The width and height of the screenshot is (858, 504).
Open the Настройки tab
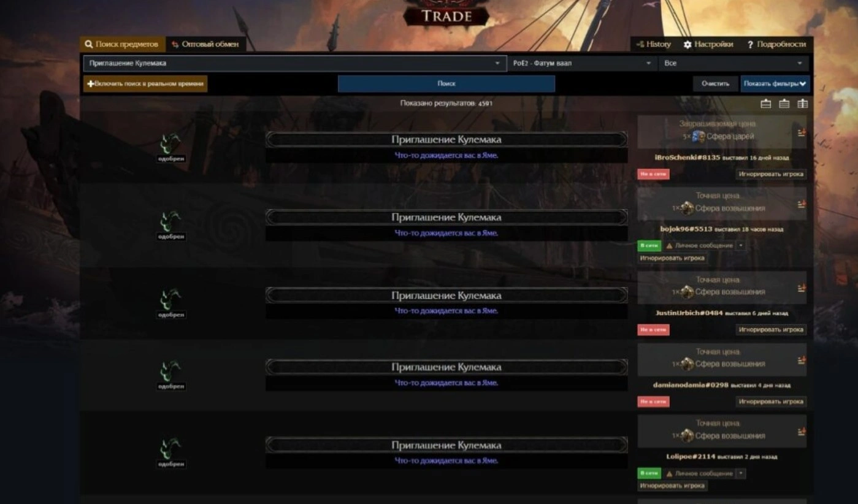click(708, 44)
